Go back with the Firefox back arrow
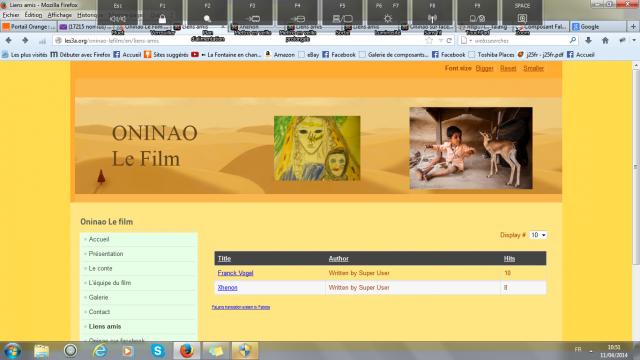The image size is (640, 360). pos(9,40)
